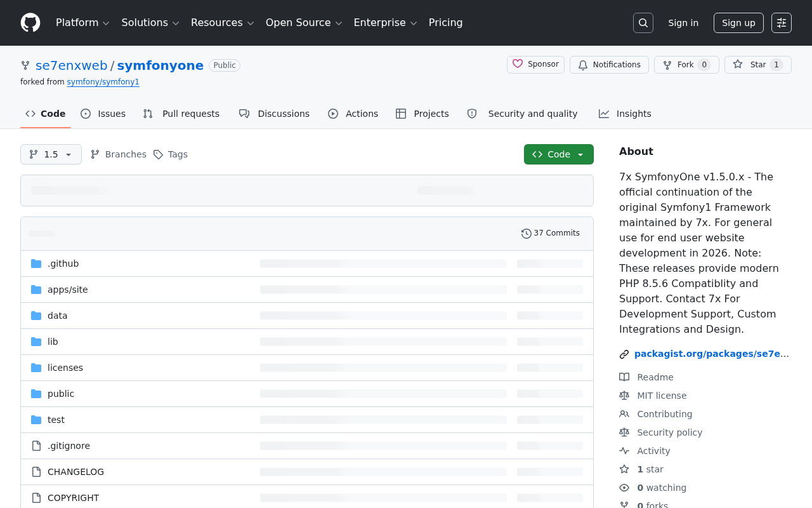Expand the Open Source menu
This screenshot has width=812, height=508.
(304, 23)
